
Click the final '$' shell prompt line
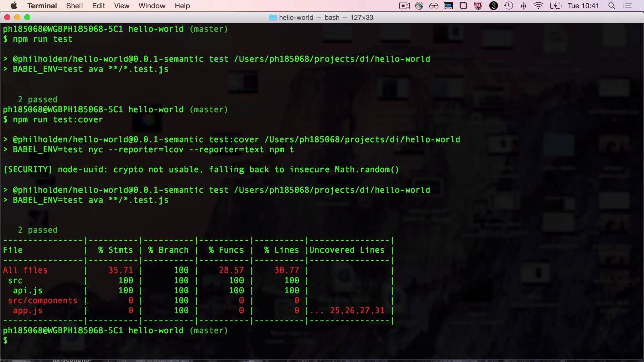[x=6, y=341]
